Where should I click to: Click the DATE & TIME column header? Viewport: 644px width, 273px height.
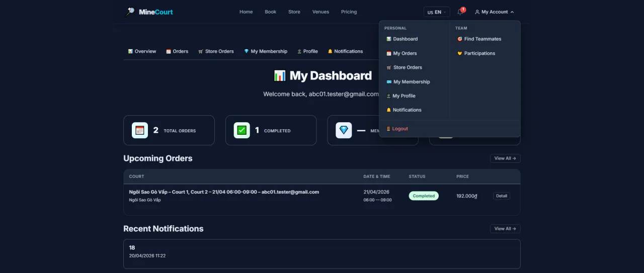click(x=377, y=176)
